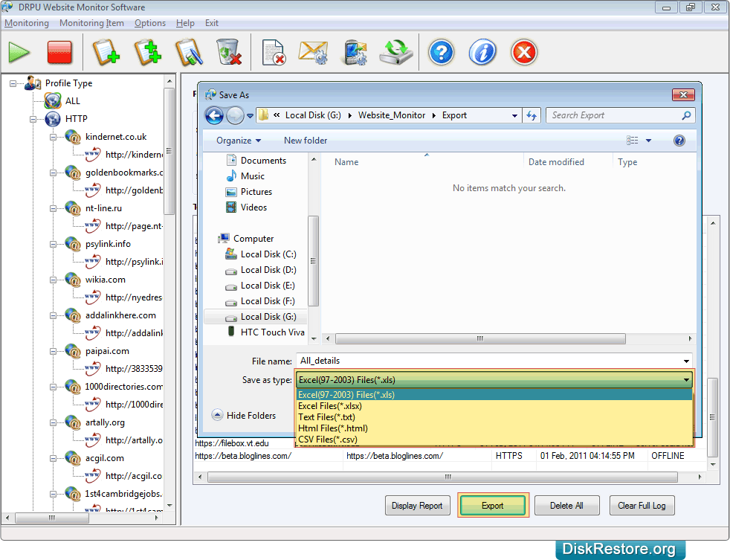Image resolution: width=730 pixels, height=560 pixels.
Task: Click the Display Report button
Action: [x=417, y=506]
